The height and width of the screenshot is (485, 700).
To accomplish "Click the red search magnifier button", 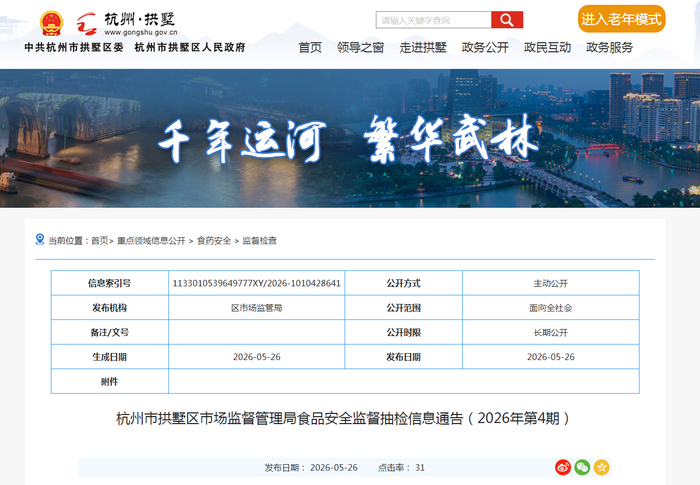I will (x=507, y=20).
